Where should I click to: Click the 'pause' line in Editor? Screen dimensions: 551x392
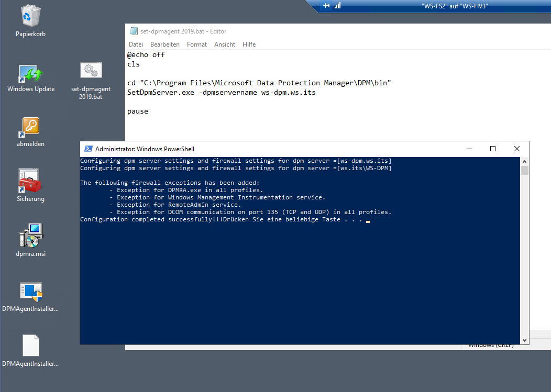pyautogui.click(x=138, y=111)
